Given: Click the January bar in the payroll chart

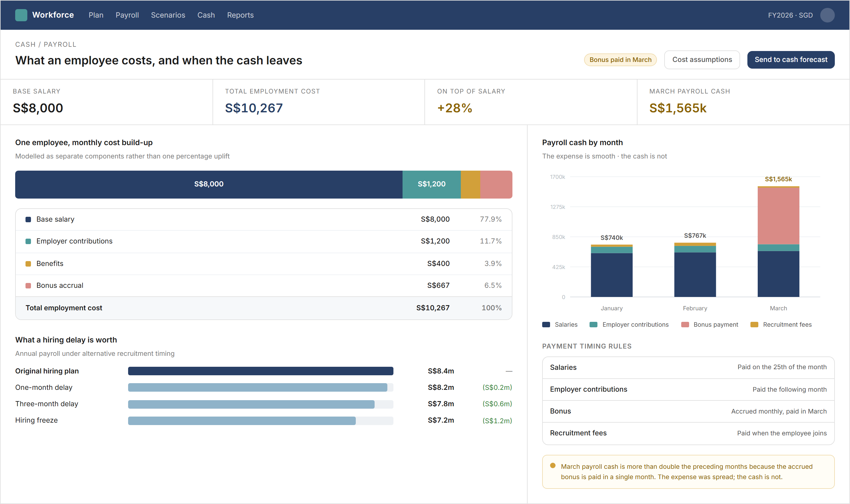Looking at the screenshot, I should coord(611,271).
